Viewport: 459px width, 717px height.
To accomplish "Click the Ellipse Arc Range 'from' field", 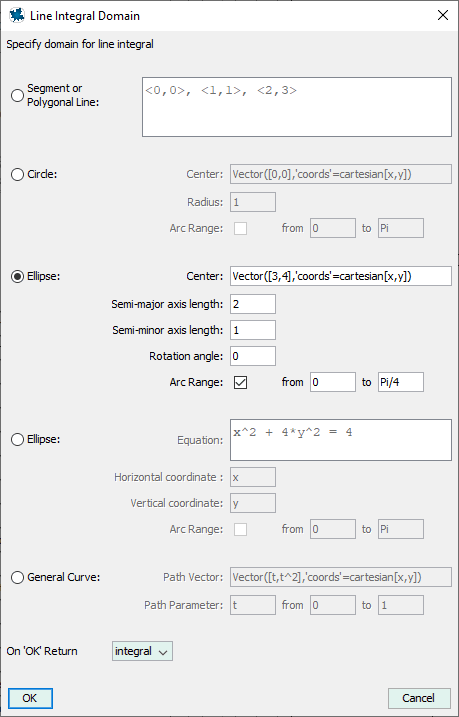I will (x=333, y=382).
